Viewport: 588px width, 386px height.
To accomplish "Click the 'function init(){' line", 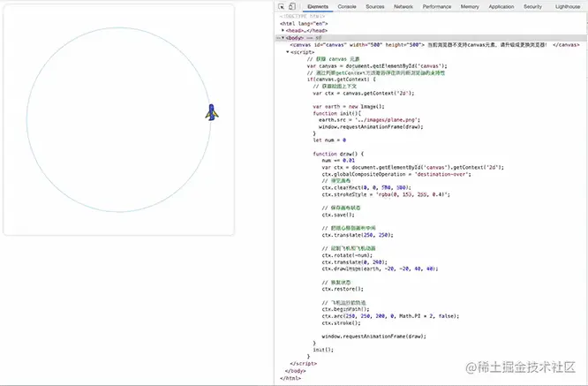I will coord(336,113).
